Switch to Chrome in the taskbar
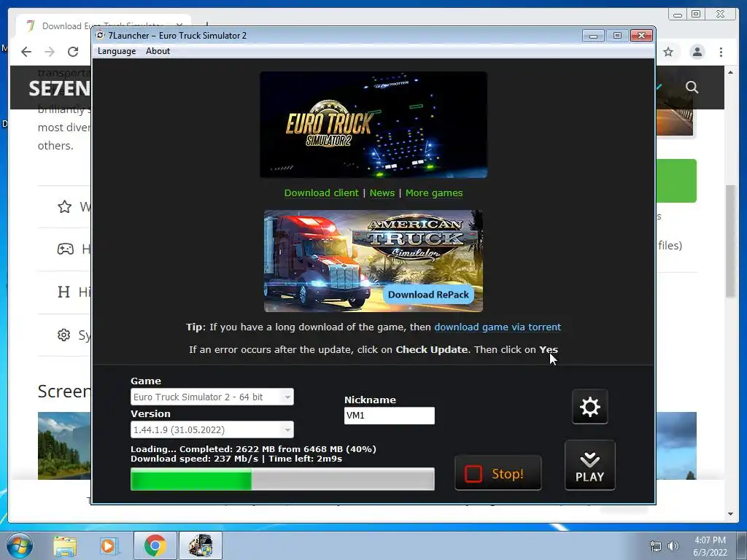747x560 pixels. point(155,545)
